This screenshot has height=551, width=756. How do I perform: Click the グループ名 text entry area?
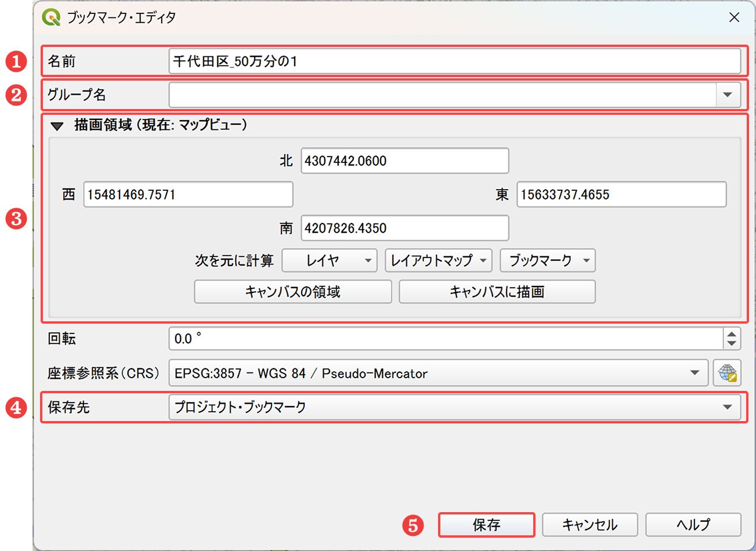tap(443, 95)
